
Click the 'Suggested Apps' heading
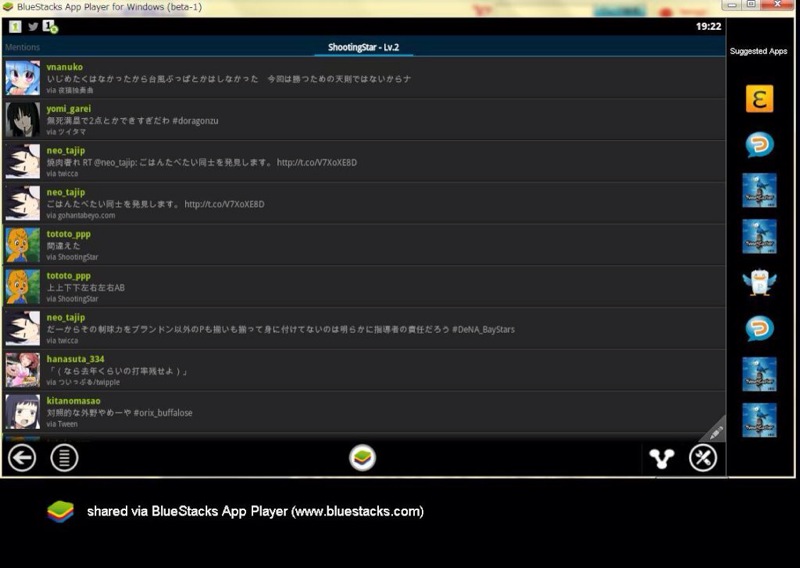758,51
